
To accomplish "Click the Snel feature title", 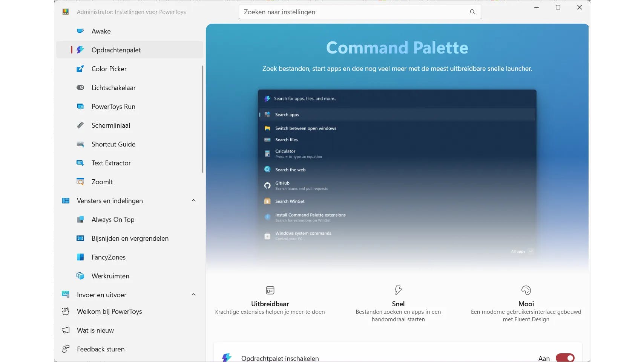I will click(398, 304).
